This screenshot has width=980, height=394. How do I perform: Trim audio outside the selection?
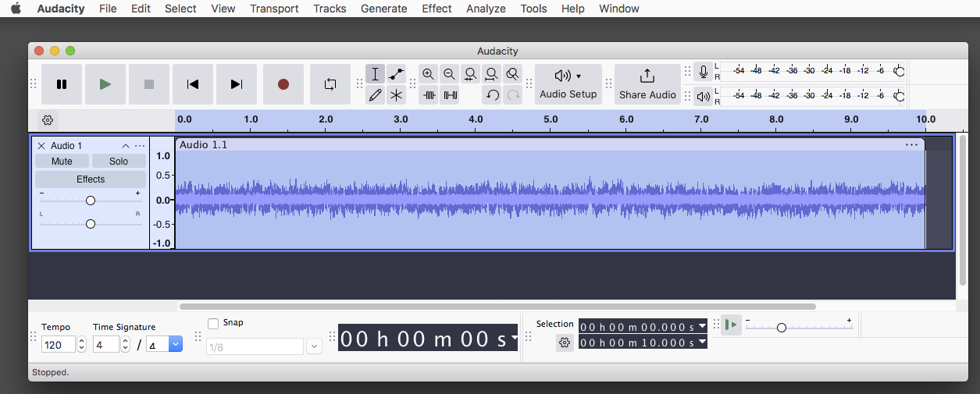[429, 95]
